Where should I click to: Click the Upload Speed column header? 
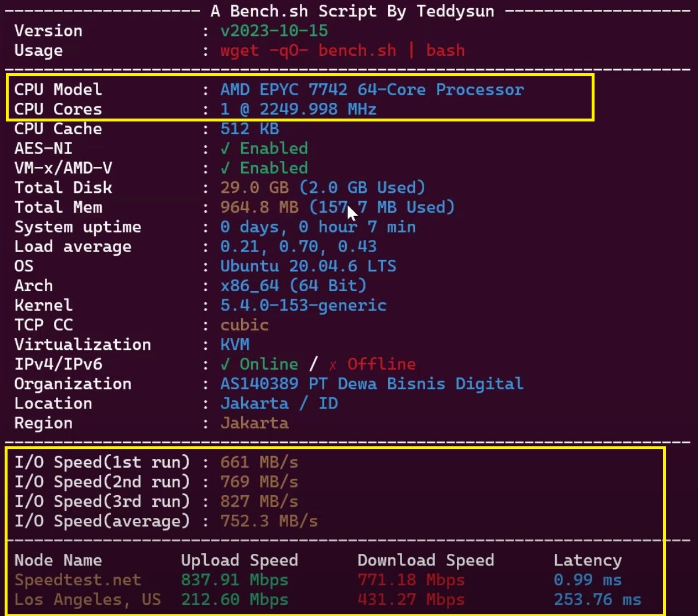239,560
